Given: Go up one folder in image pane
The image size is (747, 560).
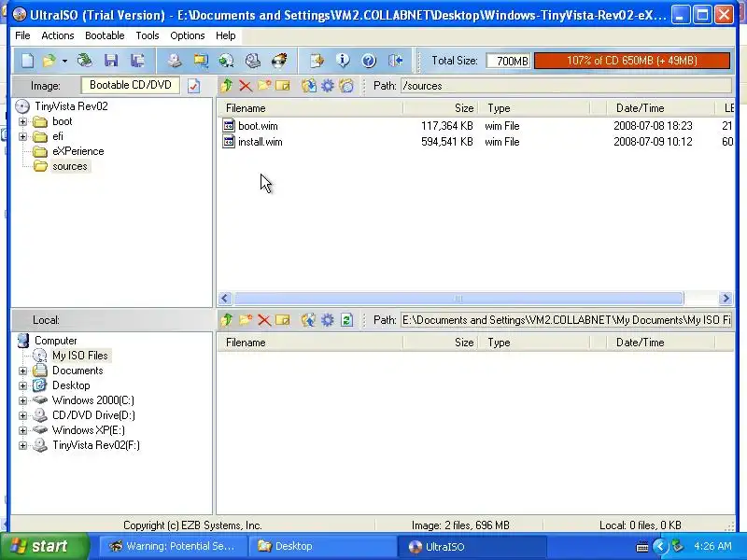Looking at the screenshot, I should pos(227,86).
